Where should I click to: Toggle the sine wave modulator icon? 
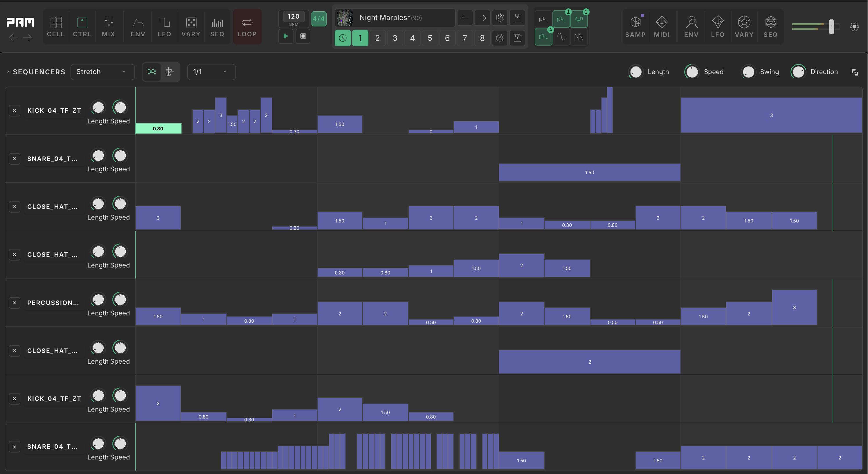click(561, 37)
